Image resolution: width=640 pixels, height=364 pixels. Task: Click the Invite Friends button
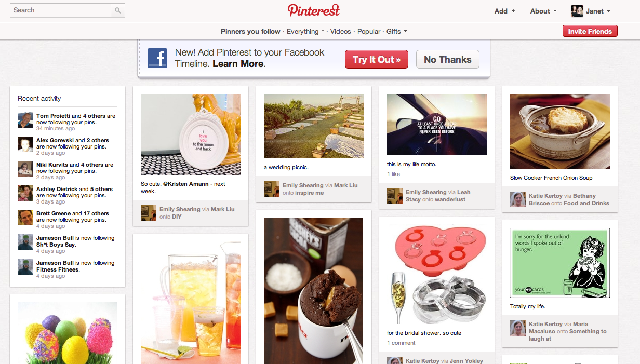[x=590, y=31]
